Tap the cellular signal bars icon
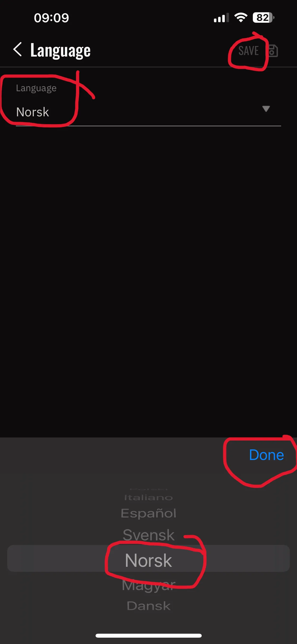This screenshot has height=644, width=297. (x=221, y=18)
